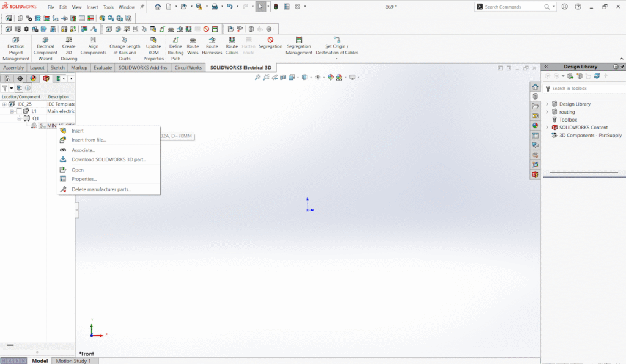Select Insert from file in context menu
Screen dimensions: 626x364
pyautogui.click(x=89, y=140)
